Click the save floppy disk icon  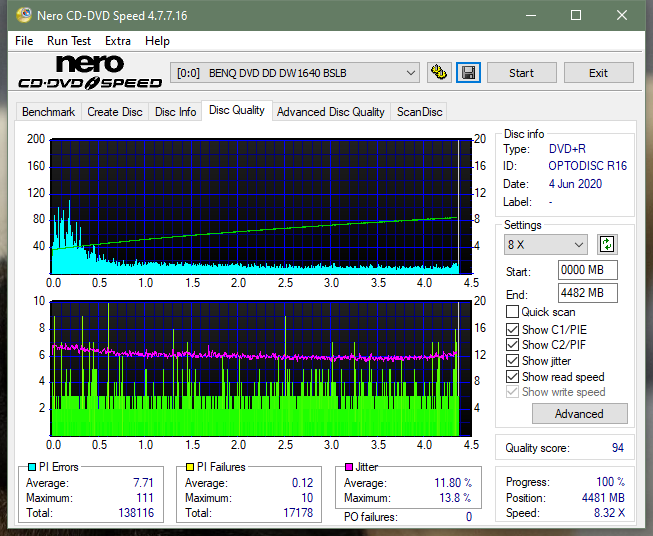point(469,73)
